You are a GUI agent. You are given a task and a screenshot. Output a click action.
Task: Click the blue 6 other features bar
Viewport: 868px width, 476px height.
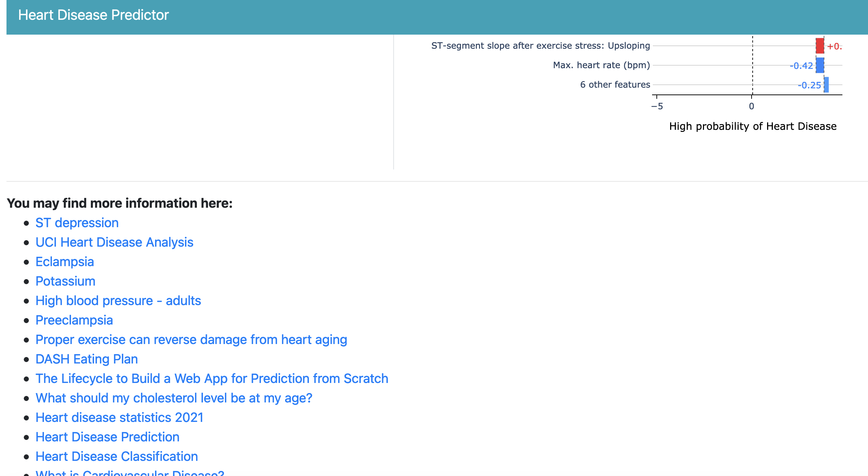(x=826, y=85)
